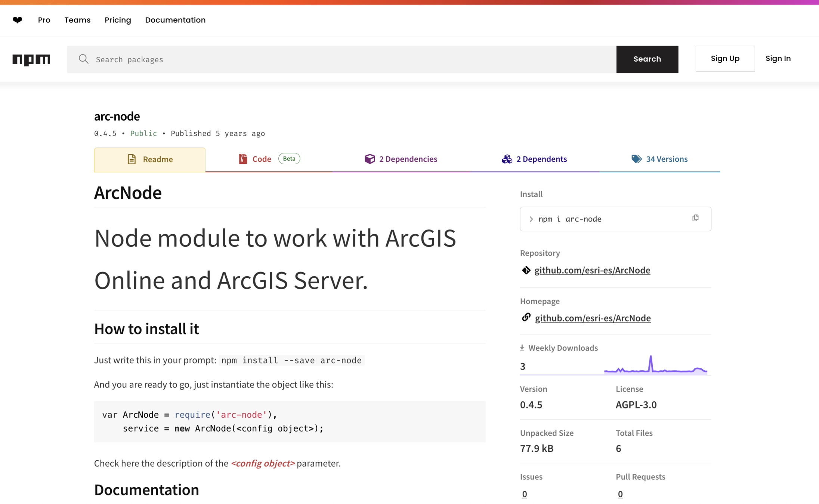The height and width of the screenshot is (504, 819).
Task: Click the Sign Up button
Action: tap(725, 59)
